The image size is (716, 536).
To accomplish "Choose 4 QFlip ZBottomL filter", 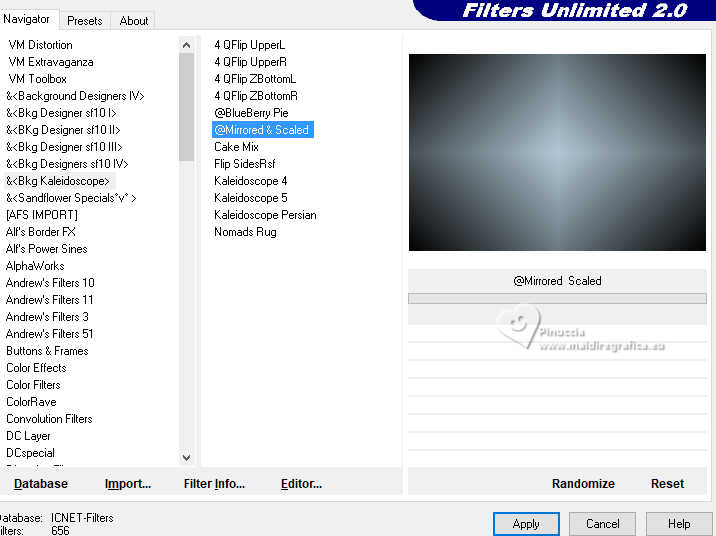I will pos(255,79).
